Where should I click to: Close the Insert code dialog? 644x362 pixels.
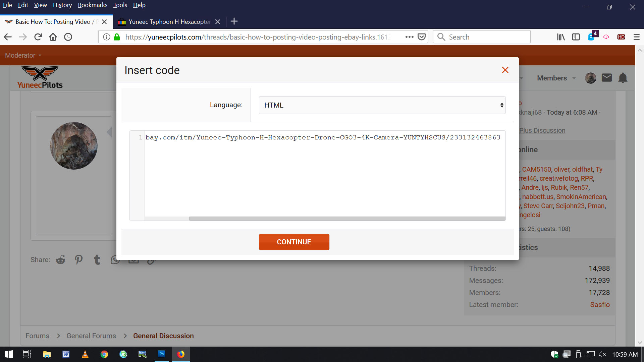(x=505, y=70)
